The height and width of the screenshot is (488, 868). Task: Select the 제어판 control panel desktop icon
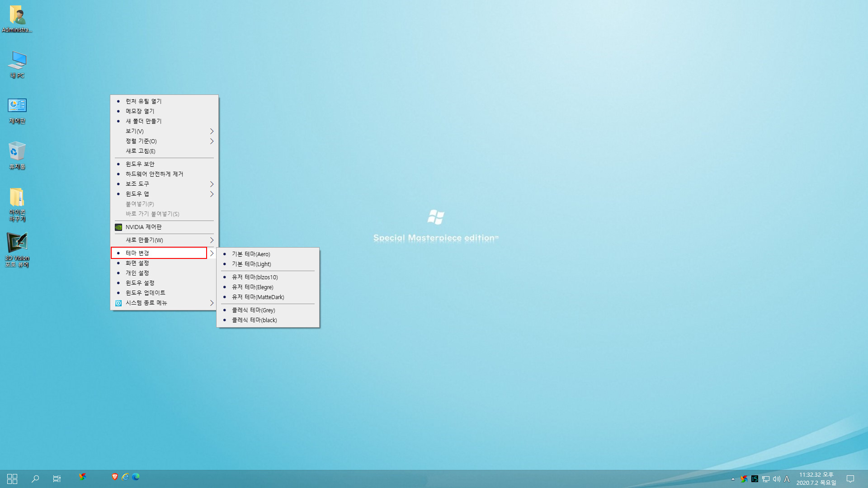(x=17, y=111)
